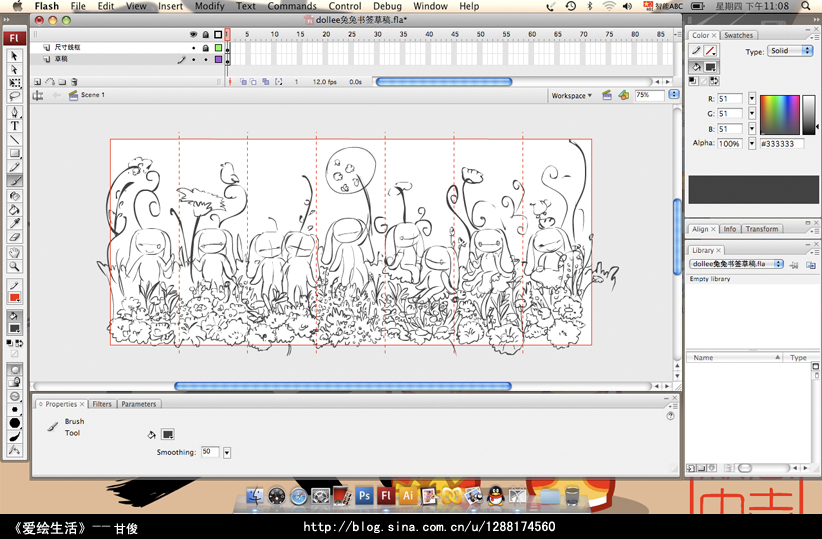Viewport: 822px width, 539px height.
Task: Select the Ink Bottle tool
Action: pyautogui.click(x=14, y=196)
